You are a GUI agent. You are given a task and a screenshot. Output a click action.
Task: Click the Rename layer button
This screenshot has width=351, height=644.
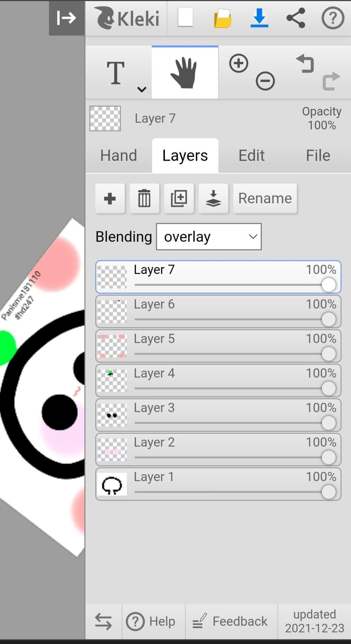(265, 198)
